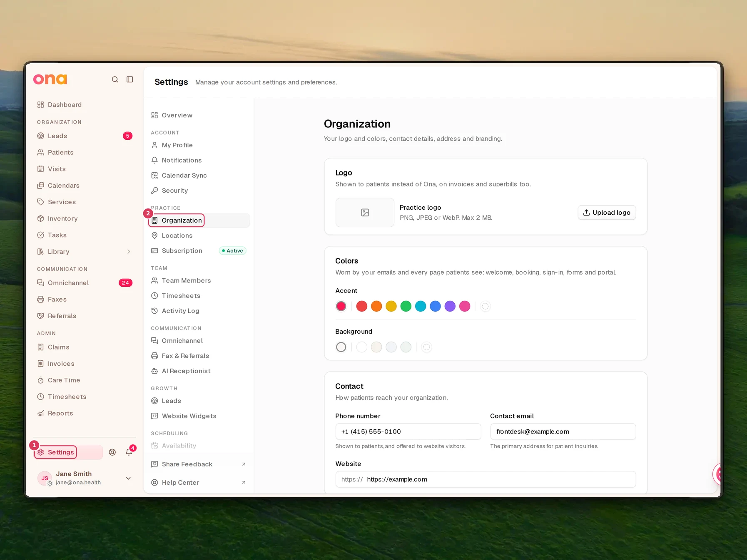This screenshot has height=560, width=747.
Task: Click the Upload logo button
Action: (607, 213)
